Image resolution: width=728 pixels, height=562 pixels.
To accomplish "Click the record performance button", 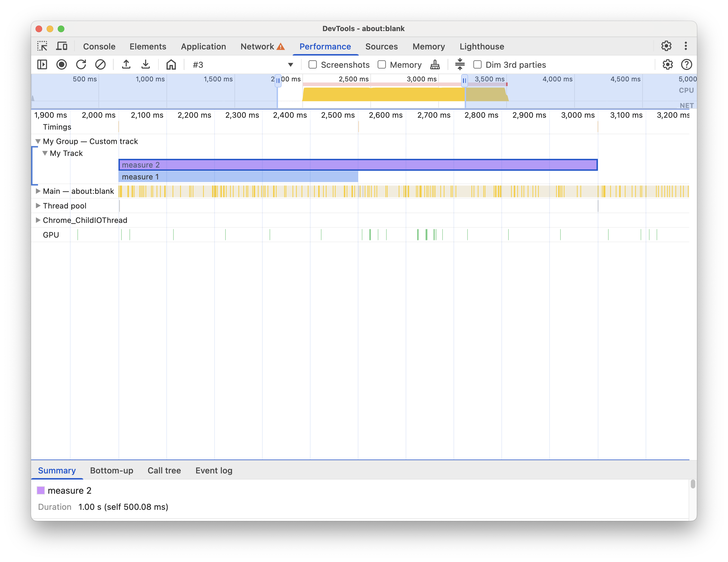I will click(x=61, y=64).
